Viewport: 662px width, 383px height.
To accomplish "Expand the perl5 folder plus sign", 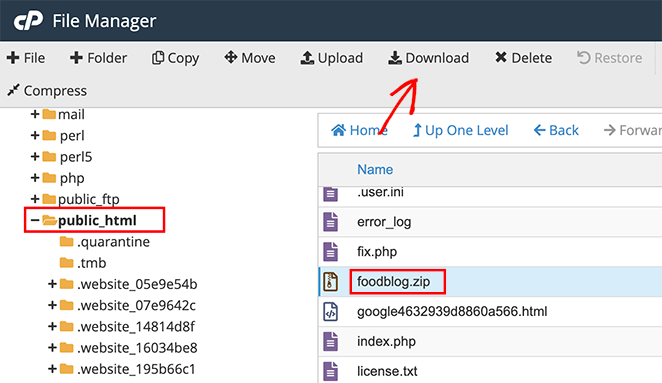I will (35, 156).
